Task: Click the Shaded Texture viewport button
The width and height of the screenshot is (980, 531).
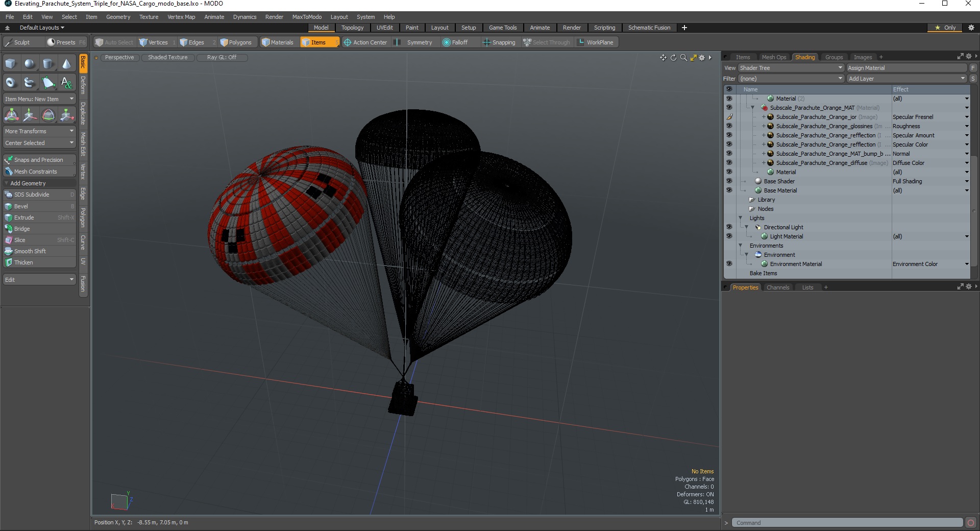Action: 168,58
